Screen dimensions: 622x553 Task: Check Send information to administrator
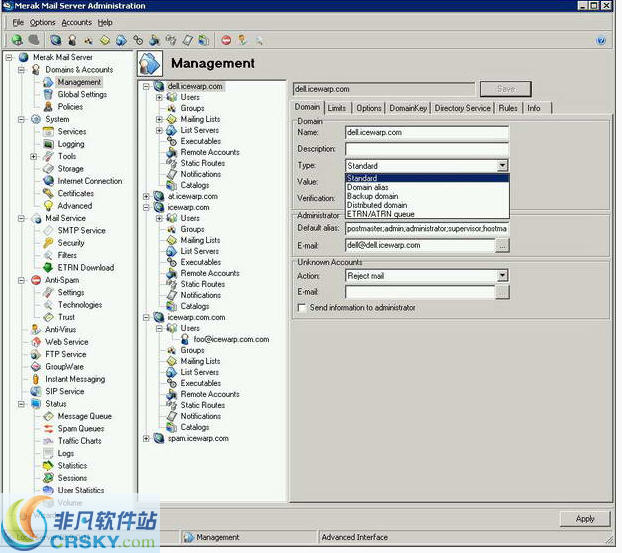coord(302,308)
